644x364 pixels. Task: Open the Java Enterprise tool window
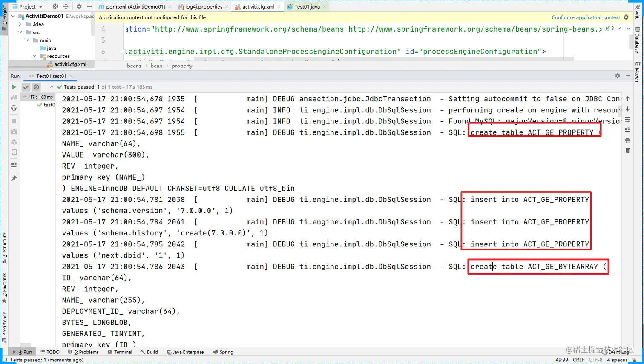tap(185, 352)
